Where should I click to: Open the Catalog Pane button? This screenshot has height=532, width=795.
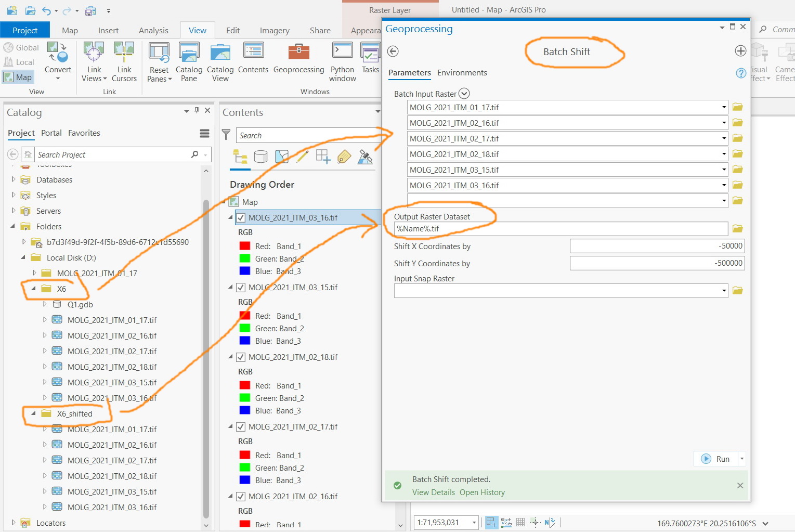[x=189, y=62]
